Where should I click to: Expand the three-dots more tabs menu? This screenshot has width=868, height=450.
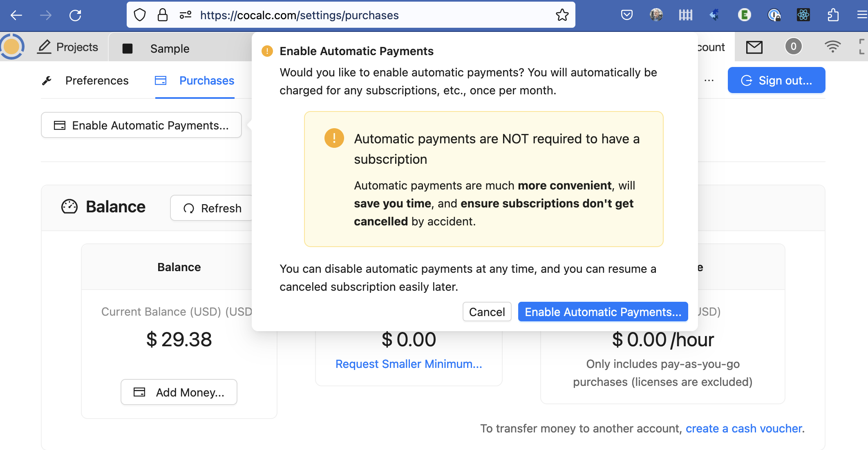click(709, 80)
